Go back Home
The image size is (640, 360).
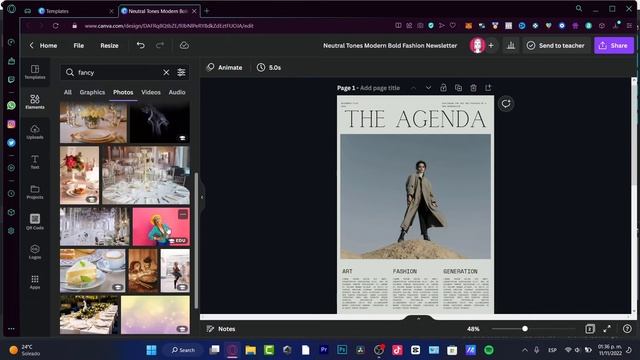43,45
